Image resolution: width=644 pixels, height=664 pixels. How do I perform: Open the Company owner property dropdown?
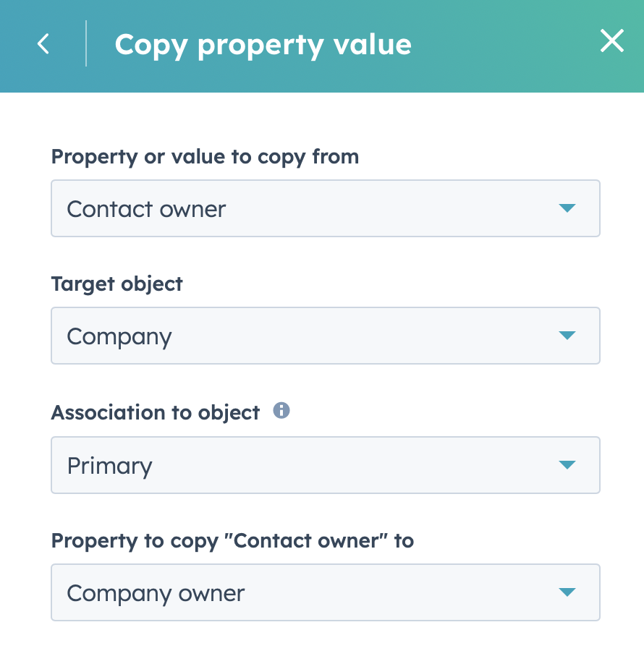click(x=326, y=592)
